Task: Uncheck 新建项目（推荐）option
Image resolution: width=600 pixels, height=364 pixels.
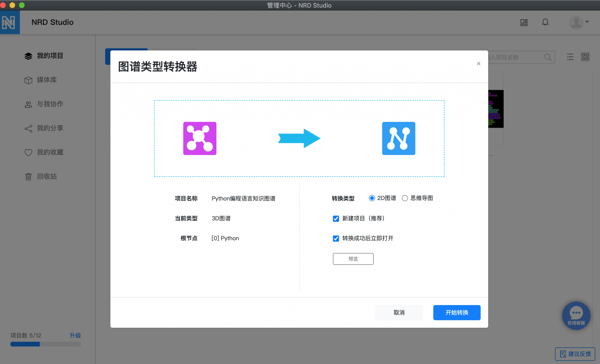Action: coord(336,218)
